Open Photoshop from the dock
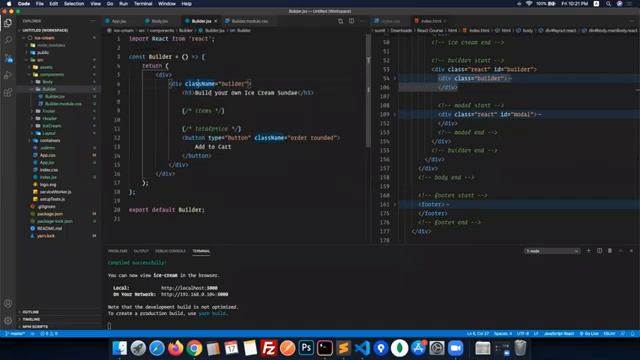 306,348
